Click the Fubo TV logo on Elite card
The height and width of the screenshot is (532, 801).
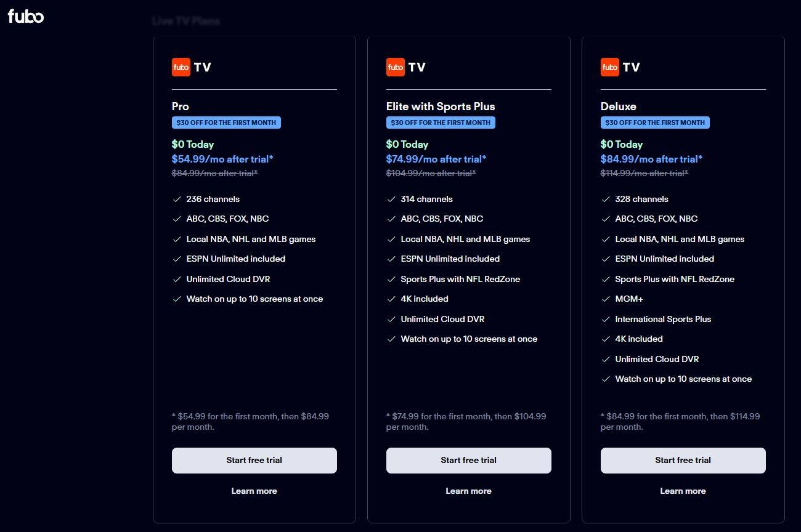pyautogui.click(x=406, y=67)
